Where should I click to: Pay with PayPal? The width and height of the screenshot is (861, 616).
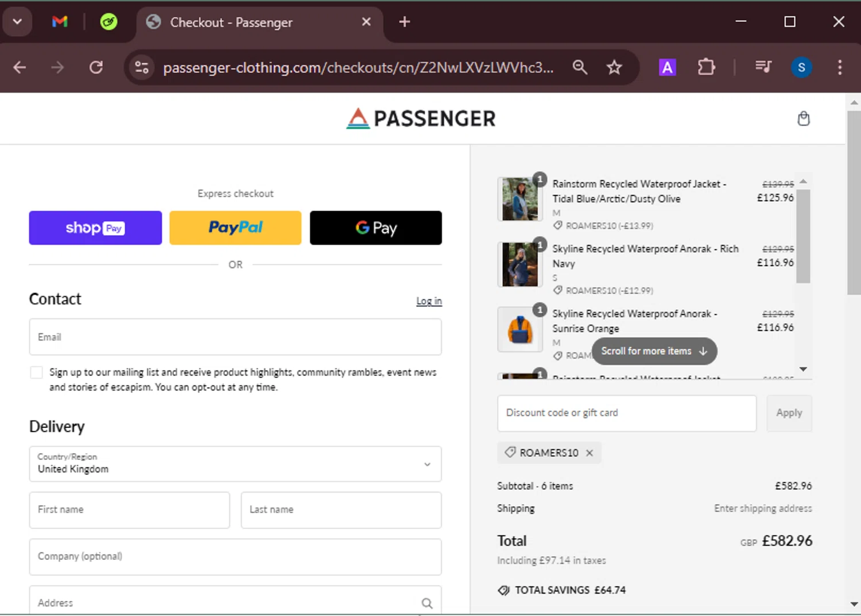click(235, 228)
